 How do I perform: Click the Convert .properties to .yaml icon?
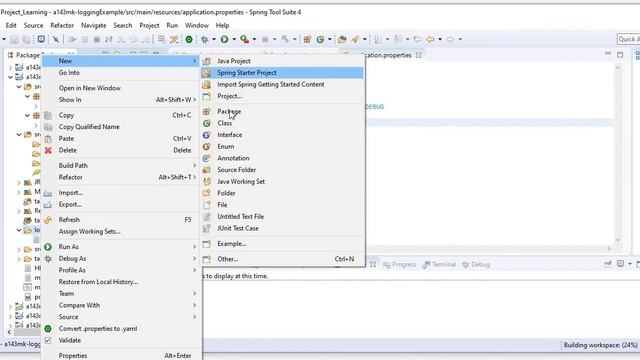point(48,329)
